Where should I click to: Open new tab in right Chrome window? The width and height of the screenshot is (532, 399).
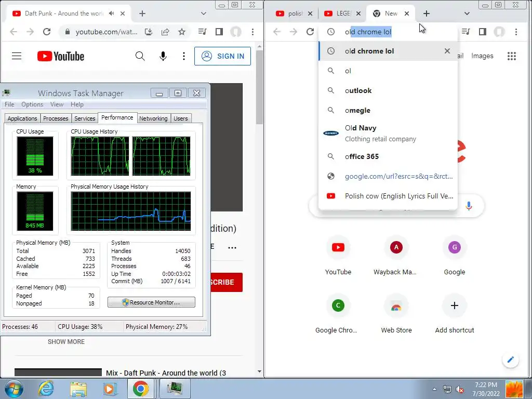(427, 14)
